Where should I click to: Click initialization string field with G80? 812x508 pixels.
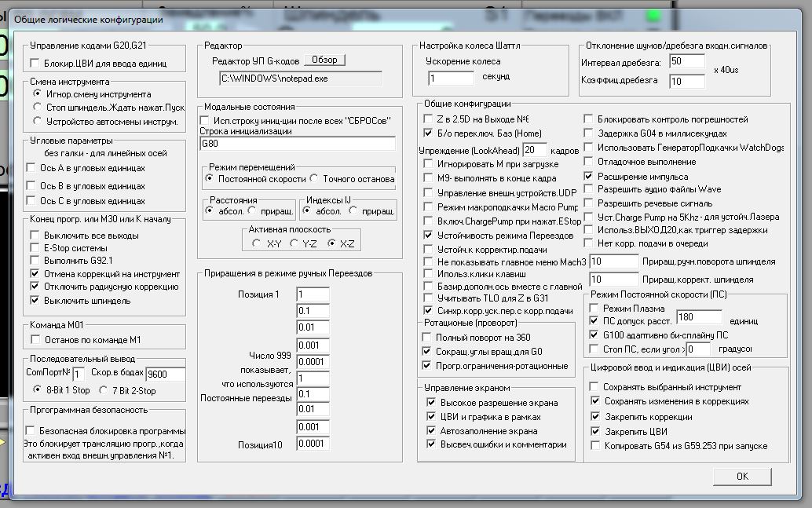click(298, 144)
